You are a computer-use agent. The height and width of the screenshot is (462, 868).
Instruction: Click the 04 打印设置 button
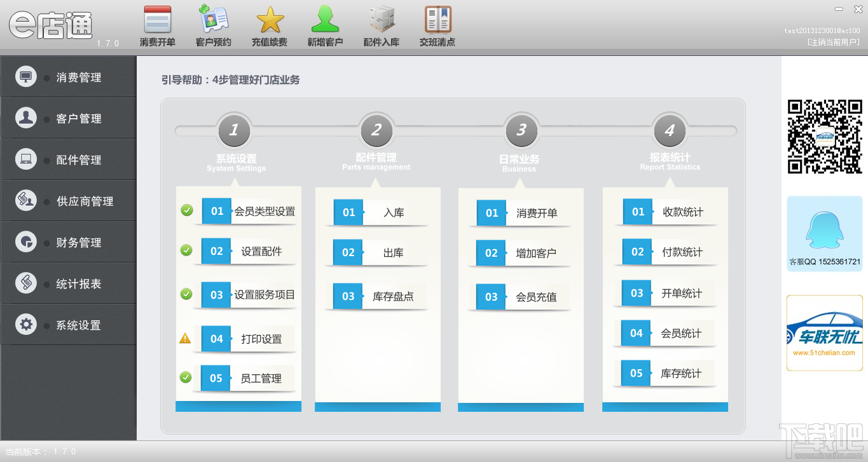(x=249, y=339)
